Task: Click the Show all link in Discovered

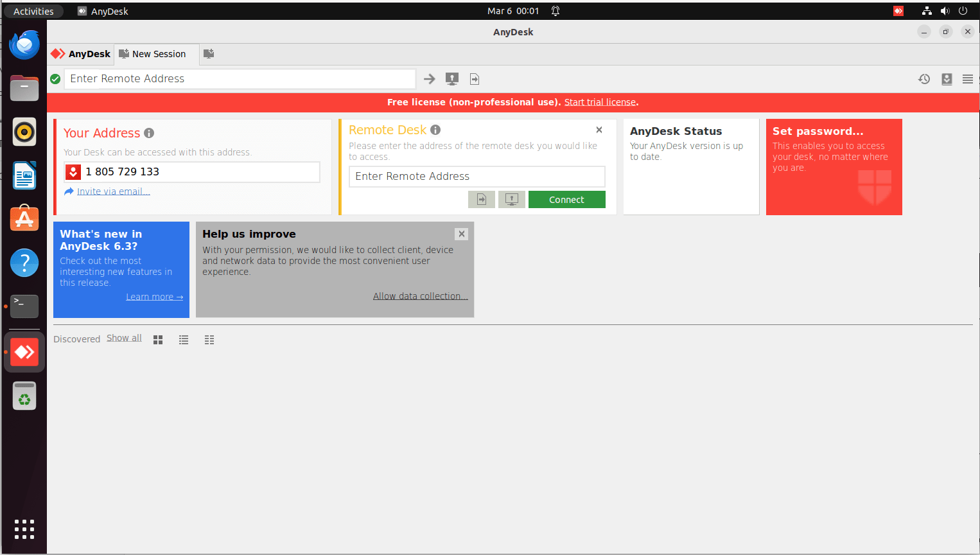Action: coord(124,338)
